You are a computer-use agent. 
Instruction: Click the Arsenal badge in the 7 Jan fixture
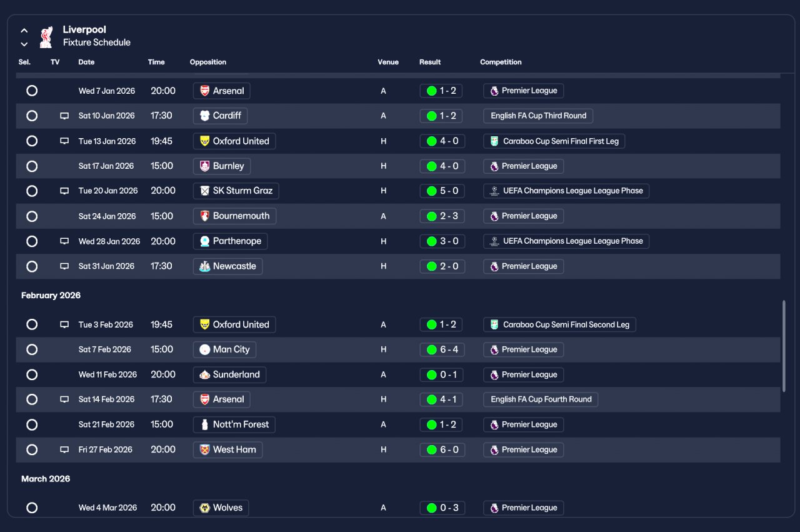click(x=205, y=91)
